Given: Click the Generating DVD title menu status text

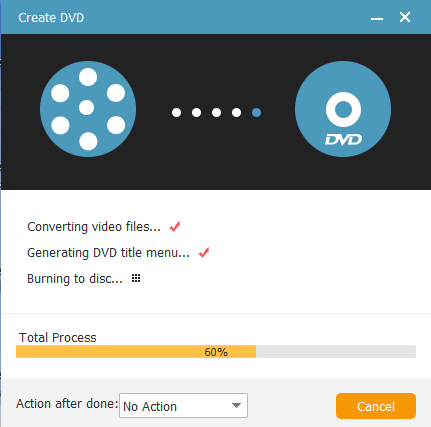Looking at the screenshot, I should (x=108, y=253).
